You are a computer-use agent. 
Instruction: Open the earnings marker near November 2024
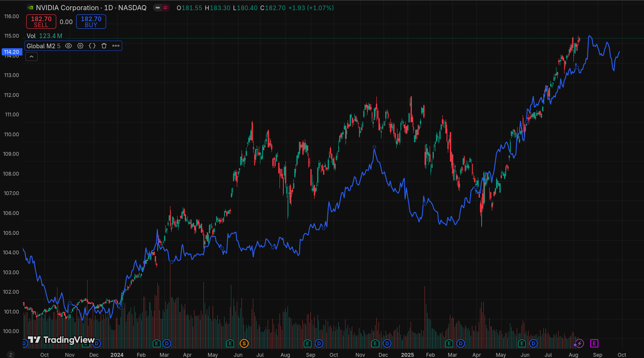pyautogui.click(x=375, y=343)
